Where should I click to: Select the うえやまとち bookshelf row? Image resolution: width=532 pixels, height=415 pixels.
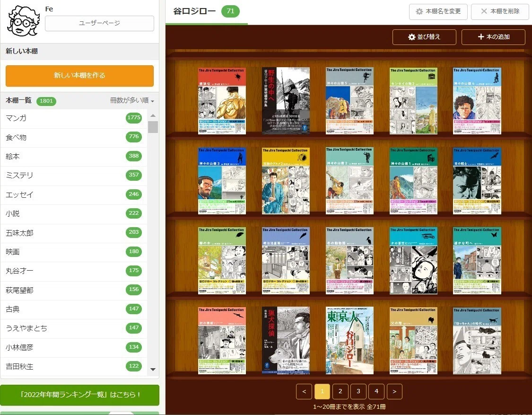coord(74,328)
